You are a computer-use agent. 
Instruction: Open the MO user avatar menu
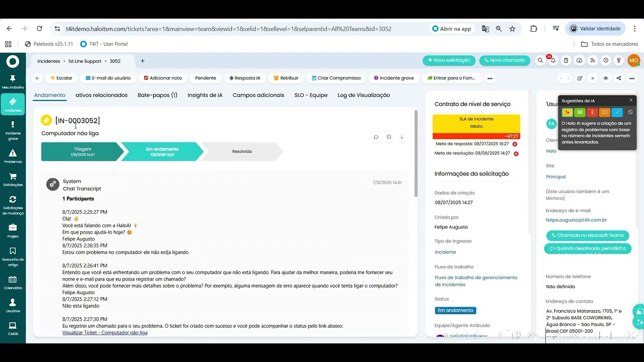(633, 60)
